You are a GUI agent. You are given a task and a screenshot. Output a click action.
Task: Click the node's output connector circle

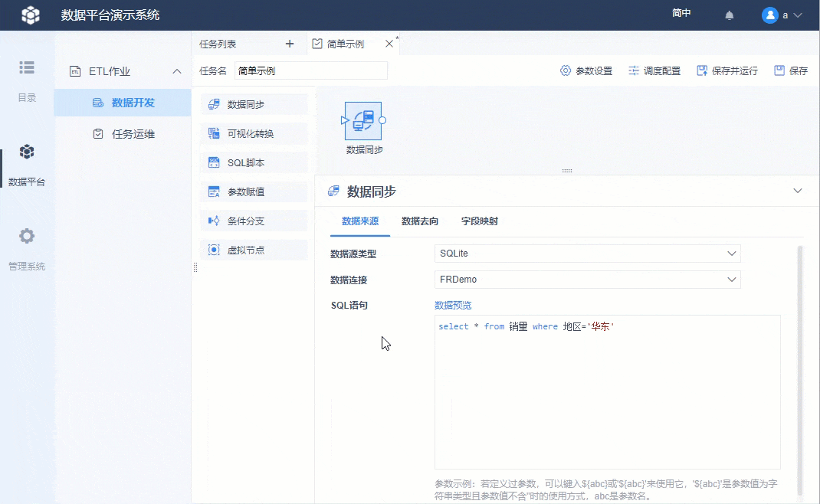click(x=382, y=121)
